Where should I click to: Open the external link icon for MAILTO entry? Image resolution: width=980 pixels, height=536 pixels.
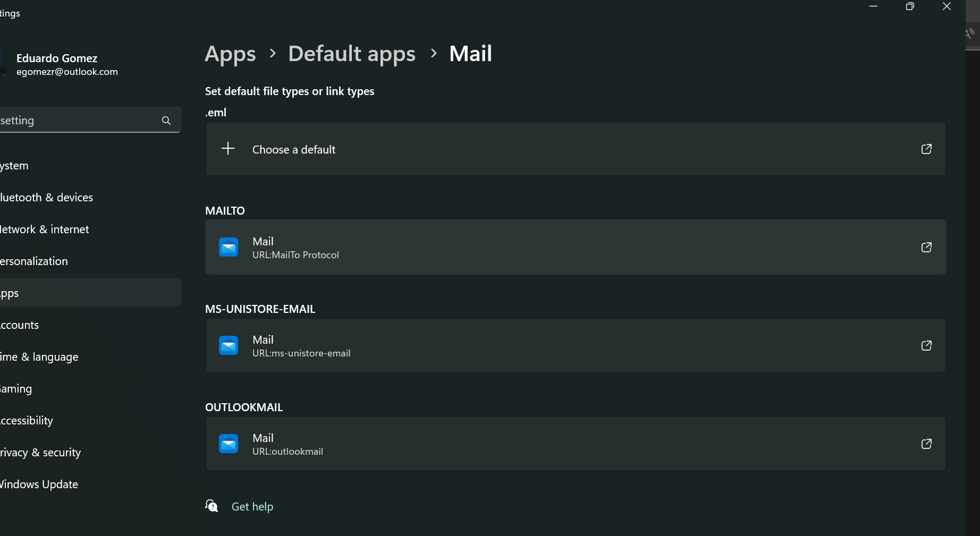click(926, 247)
